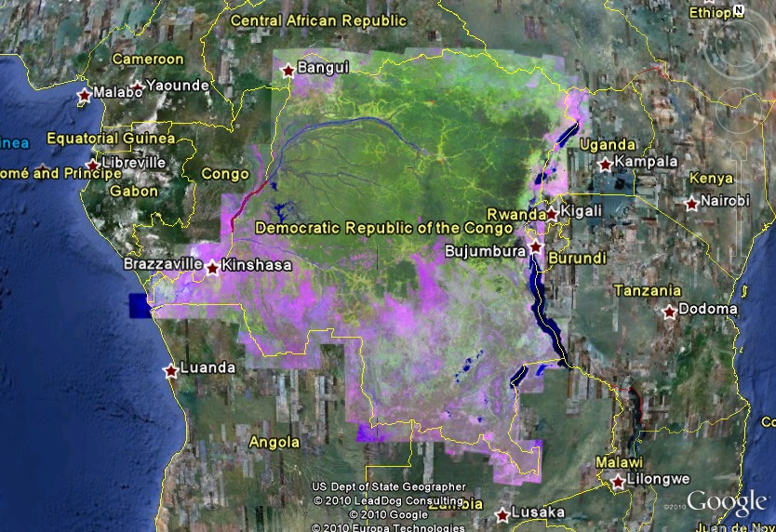The image size is (776, 532).
Task: Select the Malabo star marker
Action: coord(85,95)
